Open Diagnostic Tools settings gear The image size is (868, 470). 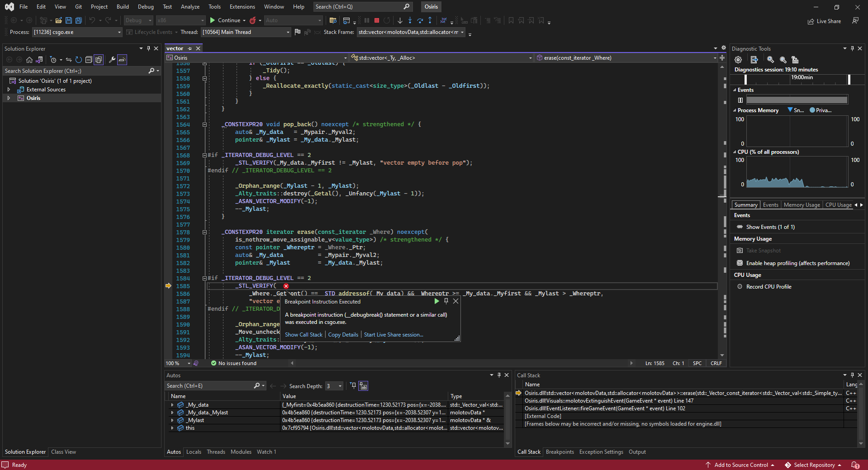click(738, 60)
